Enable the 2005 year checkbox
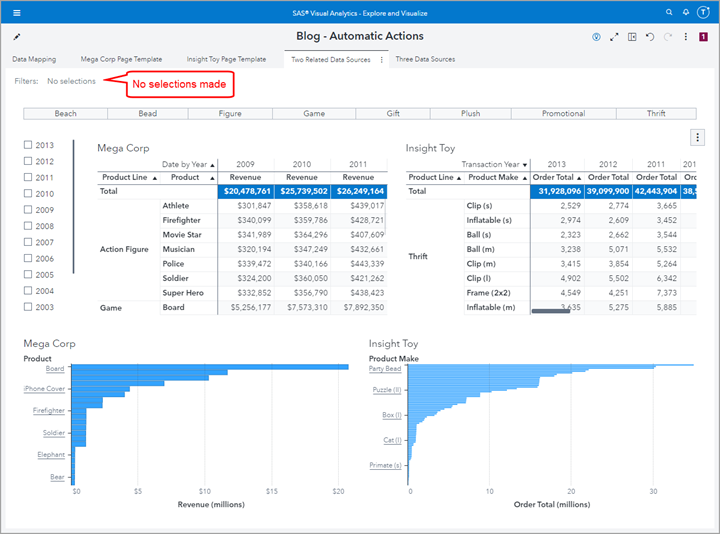This screenshot has height=534, width=720. [28, 275]
